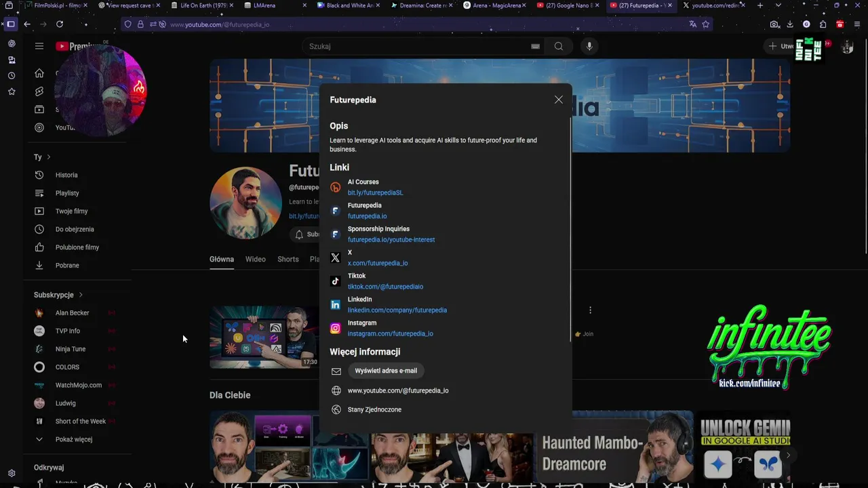
Task: Open a new browser tab with plus
Action: click(x=759, y=5)
